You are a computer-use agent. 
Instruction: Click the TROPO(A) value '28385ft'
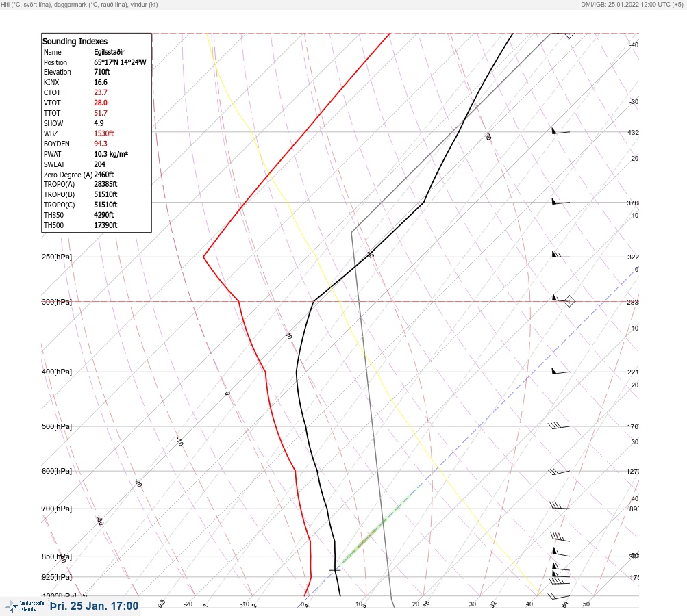pyautogui.click(x=105, y=184)
